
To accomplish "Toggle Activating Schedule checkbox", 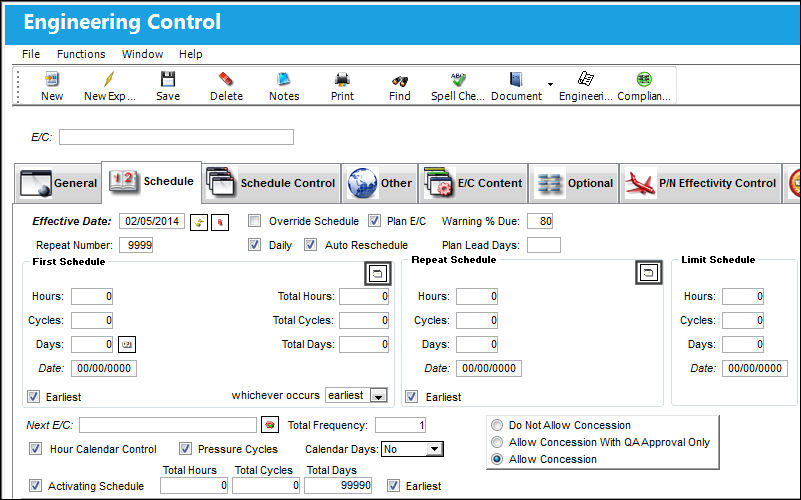I will [x=35, y=486].
